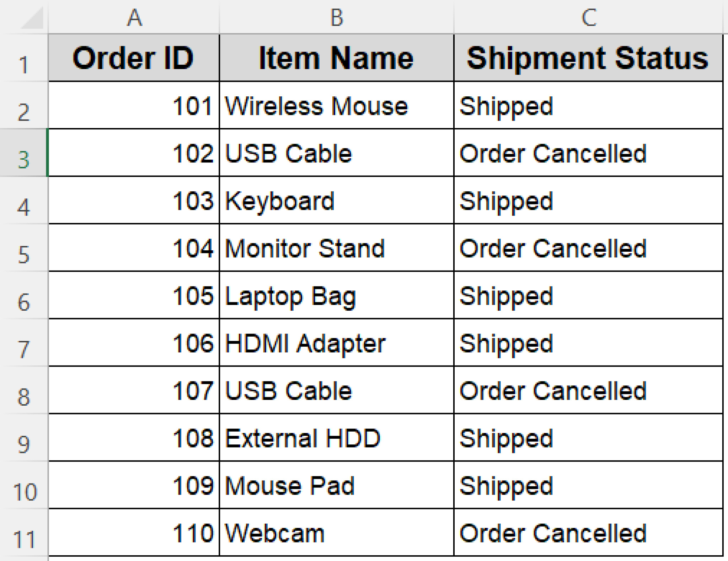Select the Shipment Status header cell

[588, 58]
